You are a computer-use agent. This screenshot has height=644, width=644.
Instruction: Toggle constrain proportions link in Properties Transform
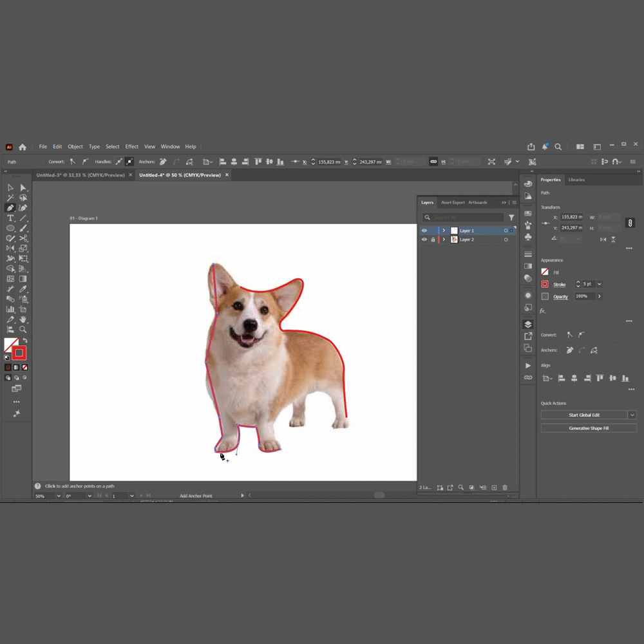[x=630, y=223]
